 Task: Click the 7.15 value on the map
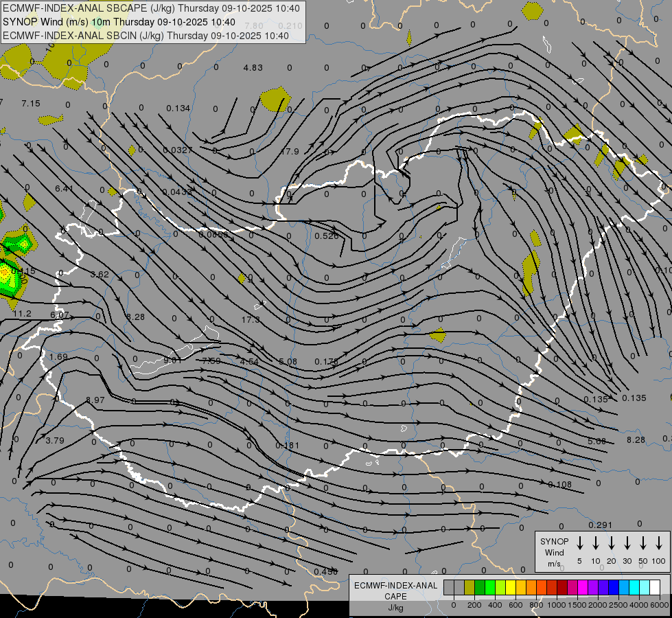coord(31,104)
